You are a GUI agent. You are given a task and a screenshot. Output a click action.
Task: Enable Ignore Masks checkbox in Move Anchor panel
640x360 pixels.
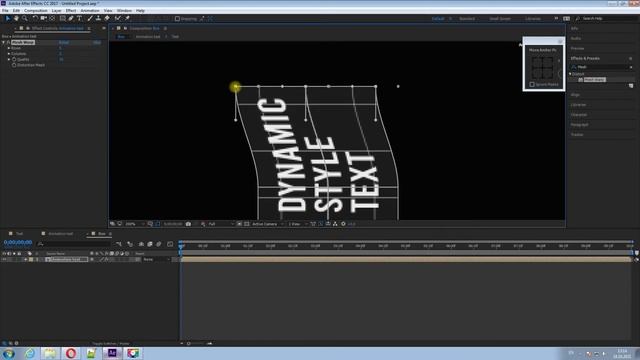tap(532, 84)
